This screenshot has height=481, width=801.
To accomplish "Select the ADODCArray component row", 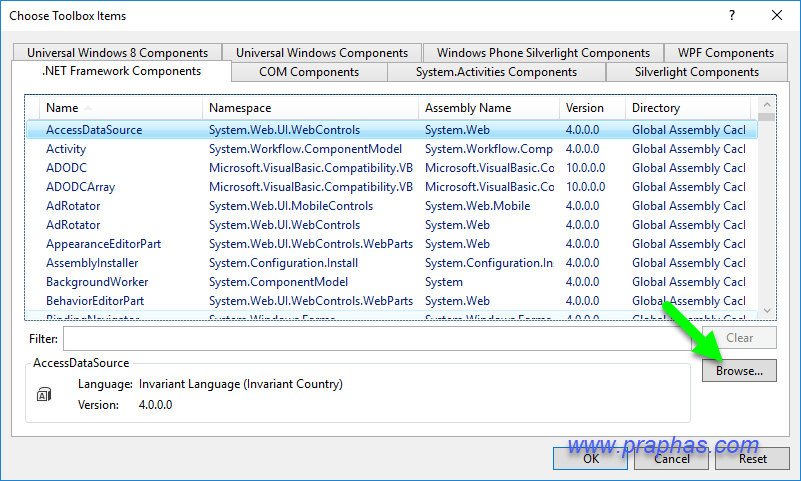I will [392, 187].
